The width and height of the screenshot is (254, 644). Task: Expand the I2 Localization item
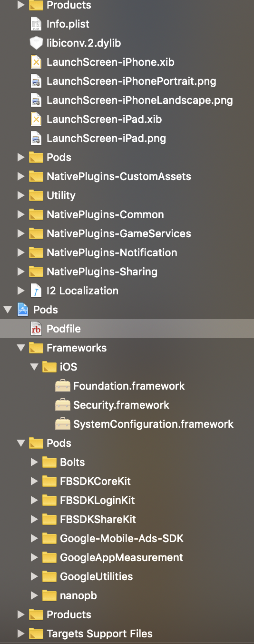20,291
